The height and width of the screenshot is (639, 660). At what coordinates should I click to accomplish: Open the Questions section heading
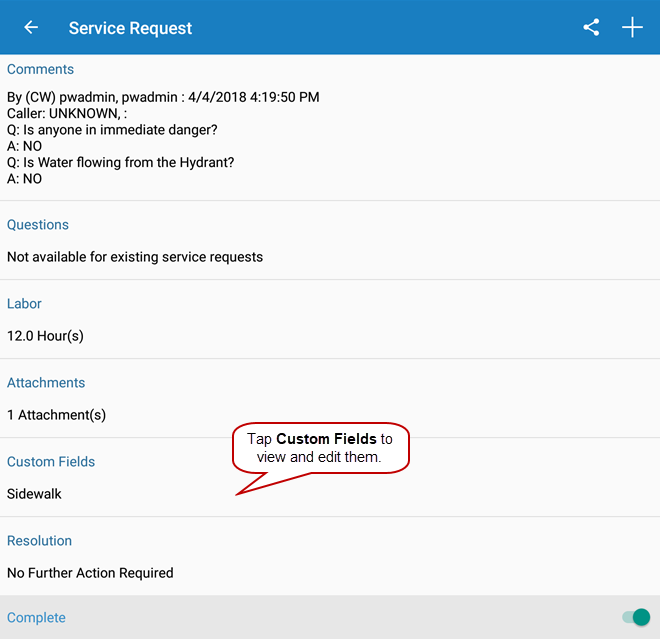point(38,225)
